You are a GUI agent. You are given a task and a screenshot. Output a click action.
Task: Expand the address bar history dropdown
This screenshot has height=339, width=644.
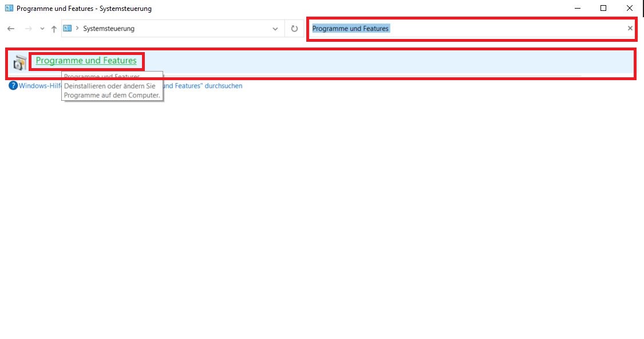point(275,29)
